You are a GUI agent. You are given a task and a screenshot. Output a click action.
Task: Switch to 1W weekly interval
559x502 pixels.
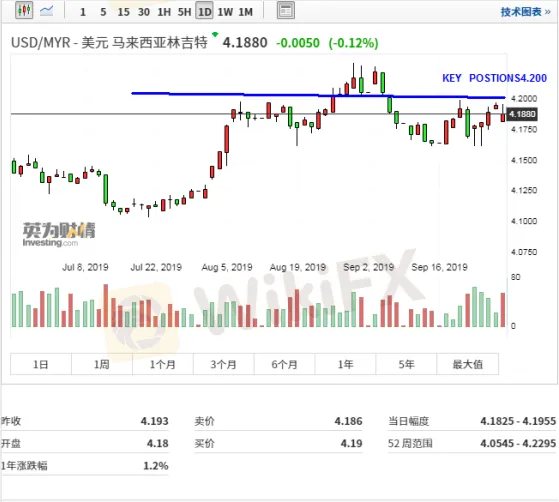225,12
